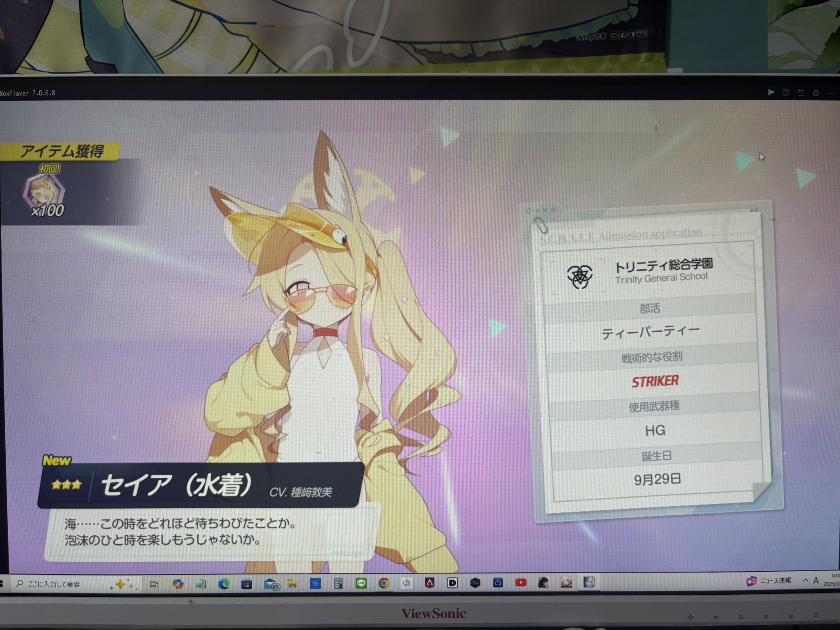Open the ニュース速報 news widget
The height and width of the screenshot is (630, 840).
point(769,581)
